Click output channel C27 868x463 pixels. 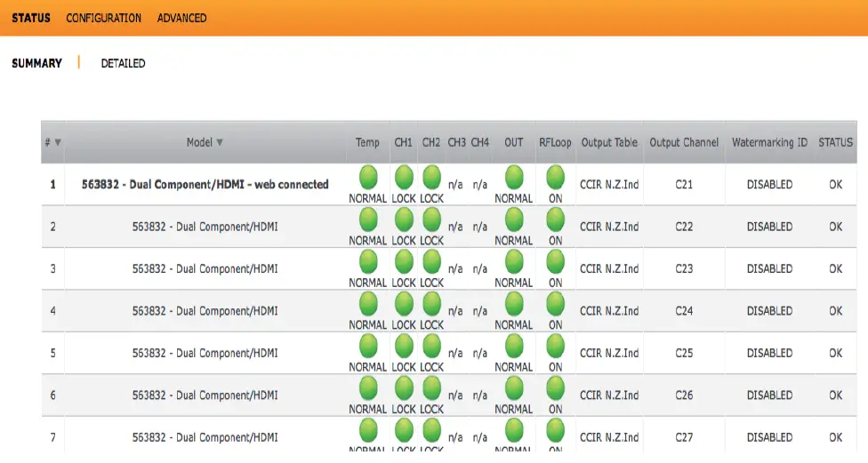pos(684,437)
